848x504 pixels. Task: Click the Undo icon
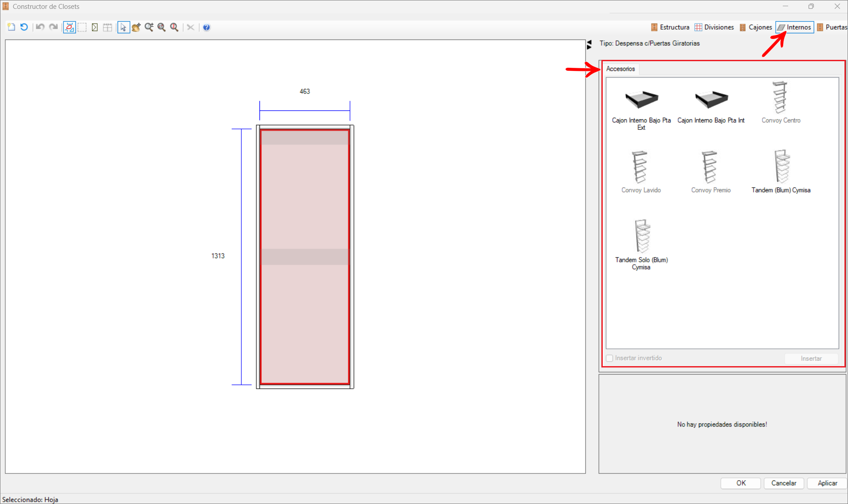tap(39, 27)
